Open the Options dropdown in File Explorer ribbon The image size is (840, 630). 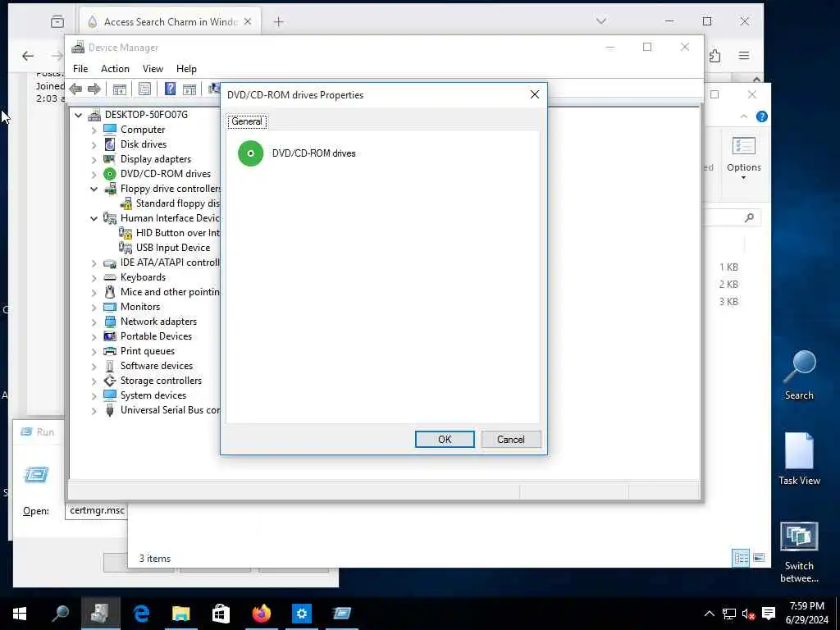click(743, 159)
